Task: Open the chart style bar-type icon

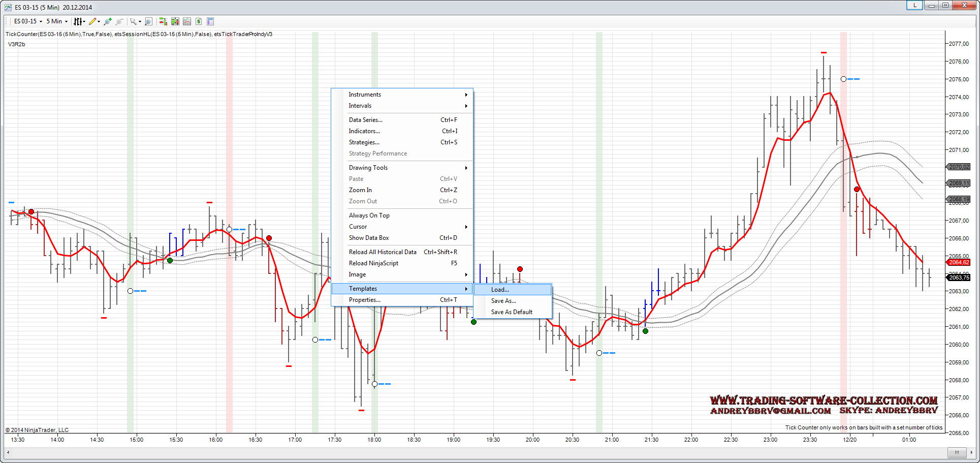Action: tap(78, 21)
